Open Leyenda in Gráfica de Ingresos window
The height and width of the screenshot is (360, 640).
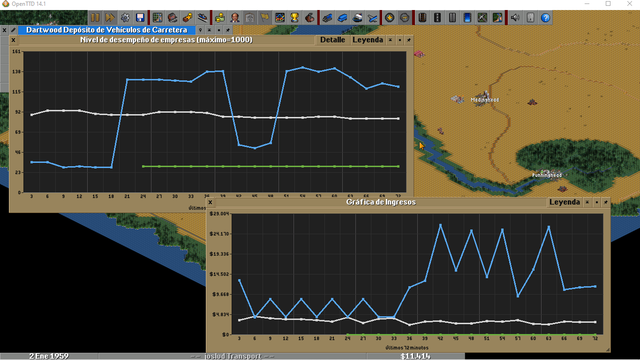(x=564, y=202)
